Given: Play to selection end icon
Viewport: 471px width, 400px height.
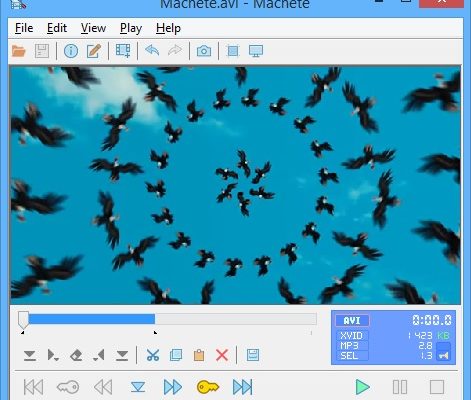Looking at the screenshot, I should click(x=99, y=355).
